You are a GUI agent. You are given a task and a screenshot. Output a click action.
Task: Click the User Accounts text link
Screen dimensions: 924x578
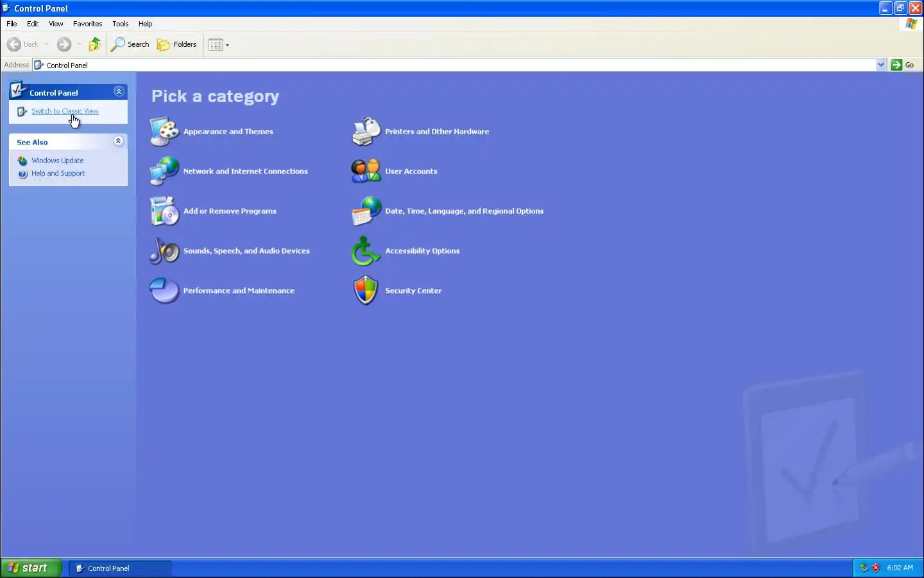[411, 171]
